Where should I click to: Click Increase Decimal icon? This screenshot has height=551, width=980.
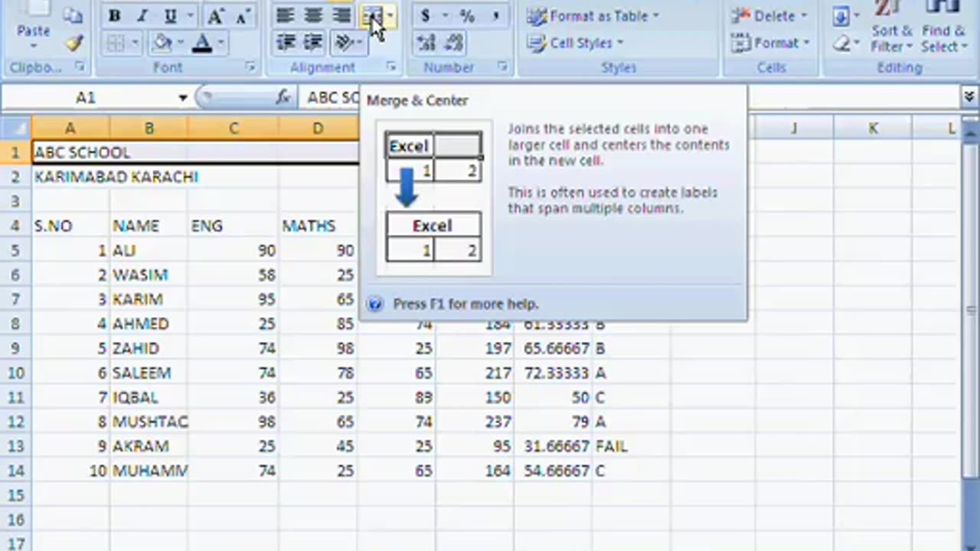[x=426, y=43]
